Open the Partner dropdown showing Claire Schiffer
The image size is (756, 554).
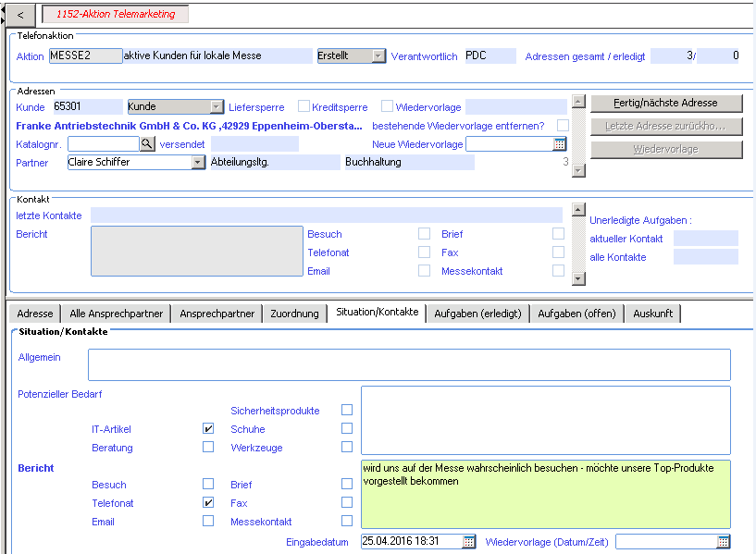(x=198, y=163)
